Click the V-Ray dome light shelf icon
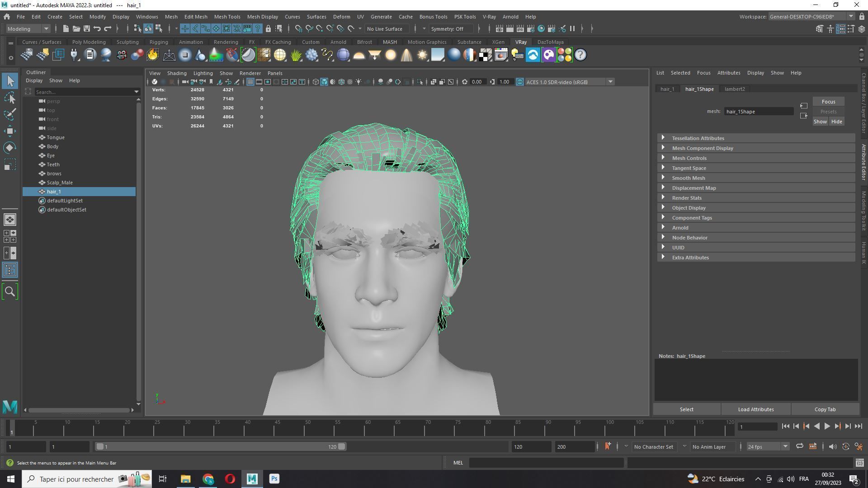The image size is (868, 488). (359, 55)
